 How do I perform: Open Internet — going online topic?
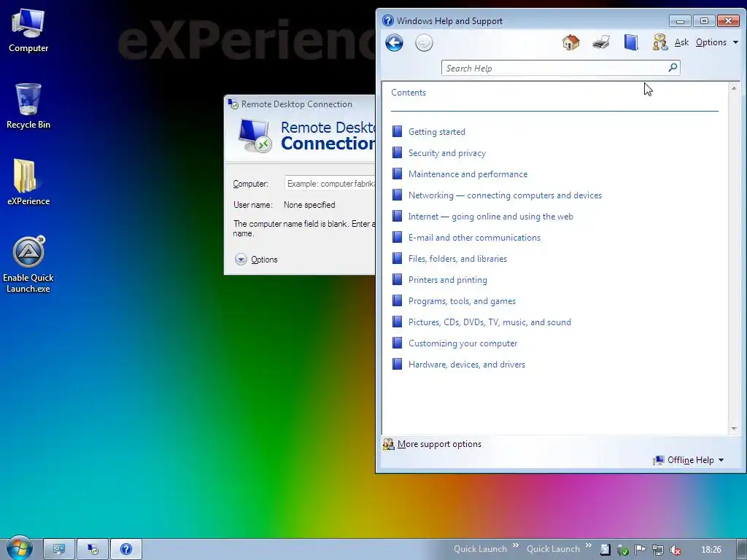point(491,217)
